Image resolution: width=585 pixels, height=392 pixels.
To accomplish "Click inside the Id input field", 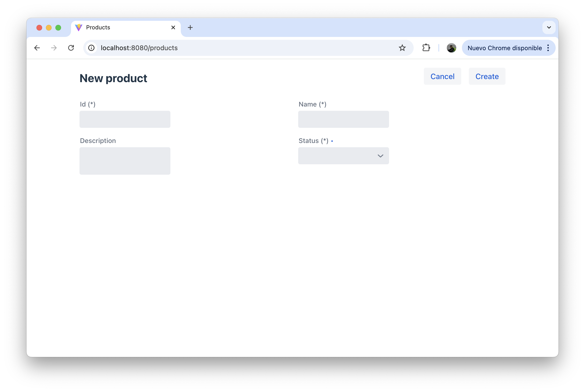I will click(125, 119).
